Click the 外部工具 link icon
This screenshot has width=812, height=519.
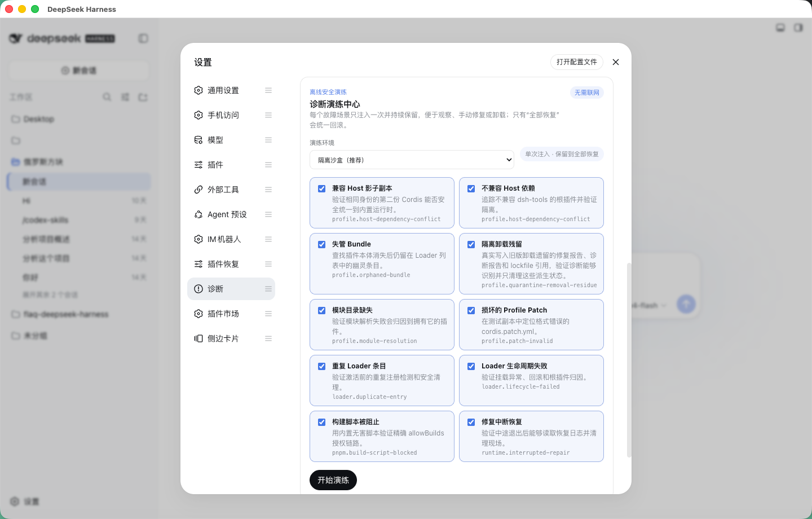(x=198, y=190)
